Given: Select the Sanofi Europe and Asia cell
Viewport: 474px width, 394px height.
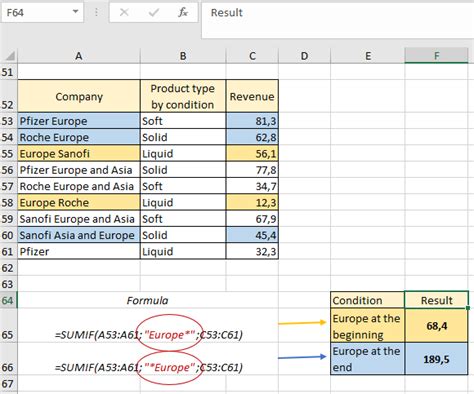Looking at the screenshot, I should [79, 219].
